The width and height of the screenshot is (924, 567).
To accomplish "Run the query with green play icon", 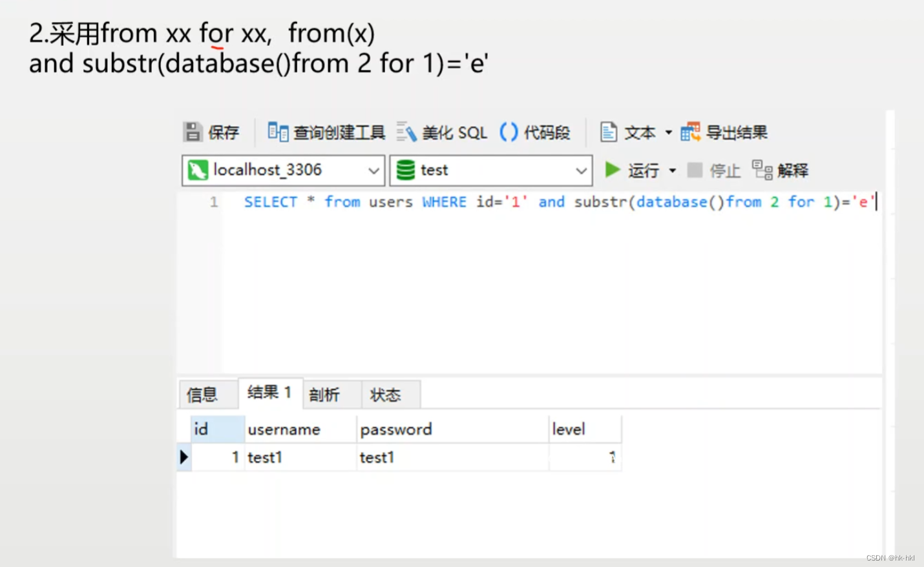I will tap(612, 170).
